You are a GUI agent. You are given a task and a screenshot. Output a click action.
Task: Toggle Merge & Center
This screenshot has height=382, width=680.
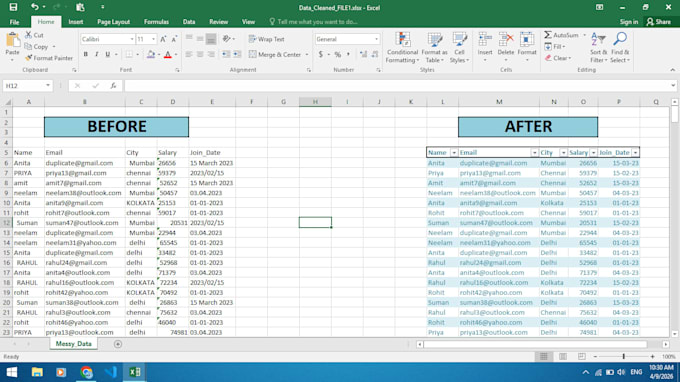[275, 55]
